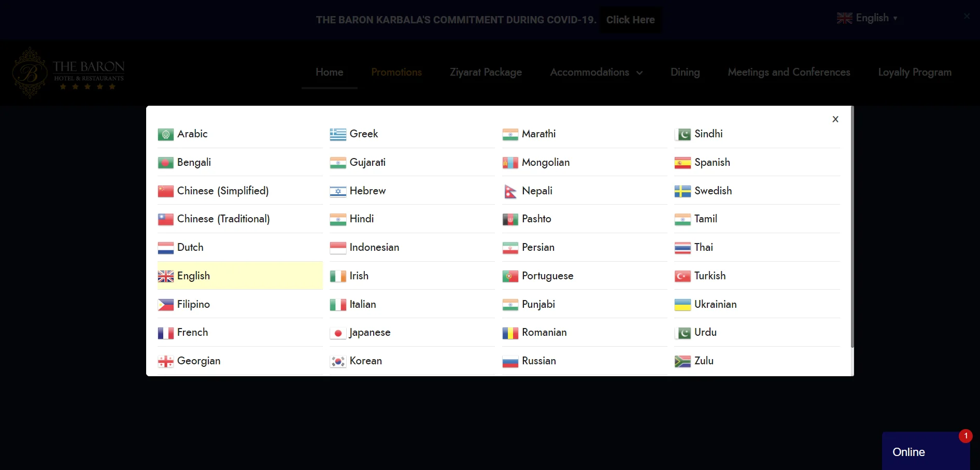Screen dimensions: 980x470
Task: Pick the Swedish flag icon
Action: click(x=683, y=192)
